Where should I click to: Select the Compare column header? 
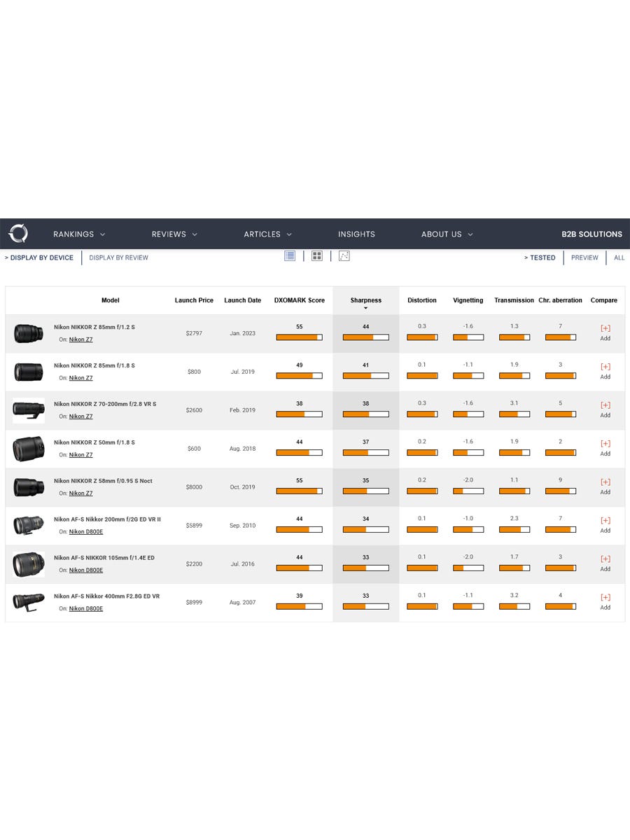(604, 300)
